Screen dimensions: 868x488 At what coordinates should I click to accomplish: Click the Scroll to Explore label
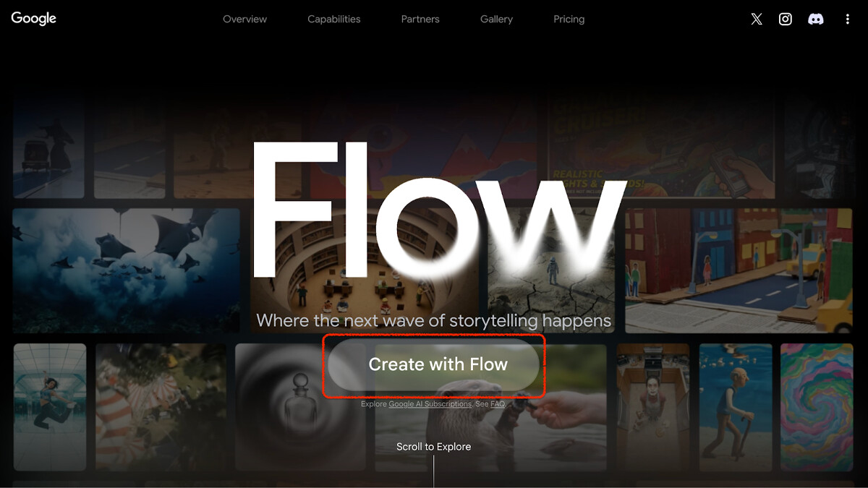pos(434,447)
